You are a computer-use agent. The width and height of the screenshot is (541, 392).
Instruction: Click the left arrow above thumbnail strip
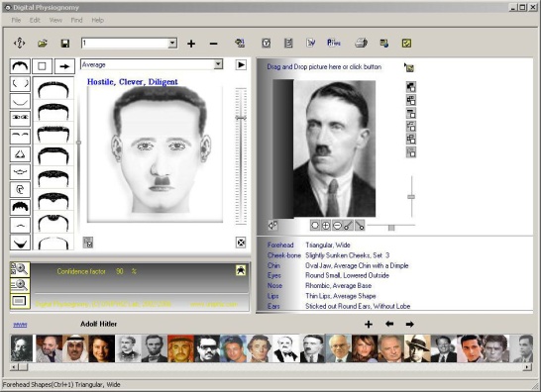pyautogui.click(x=389, y=324)
